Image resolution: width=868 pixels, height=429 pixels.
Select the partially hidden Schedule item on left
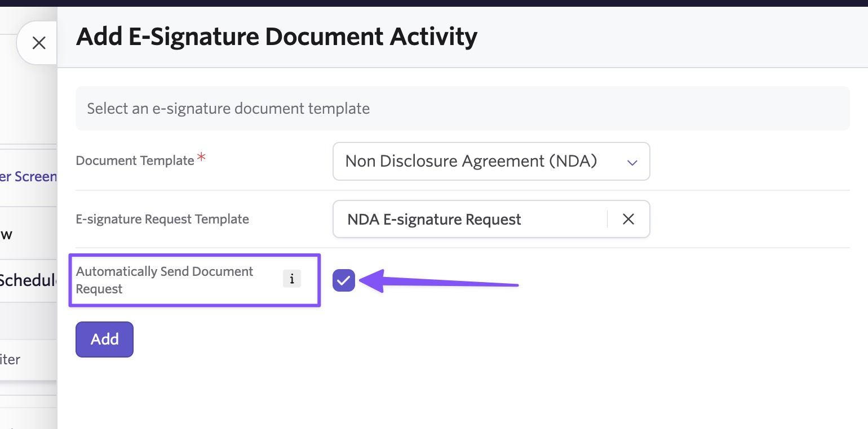[x=28, y=279]
